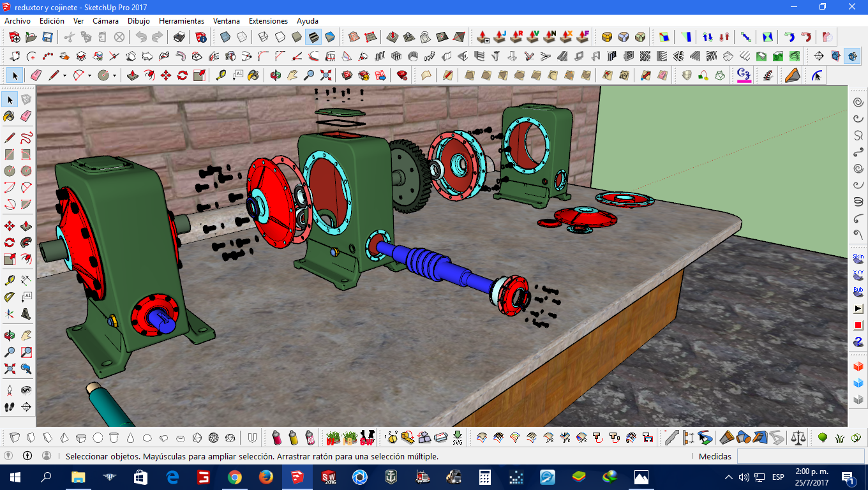Expand the Circle tool dropdown arrow
Image resolution: width=868 pixels, height=490 pixels.
coord(115,75)
